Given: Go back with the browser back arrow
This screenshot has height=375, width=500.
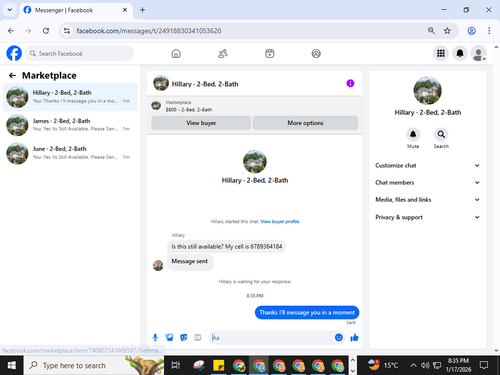Looking at the screenshot, I should tap(11, 31).
